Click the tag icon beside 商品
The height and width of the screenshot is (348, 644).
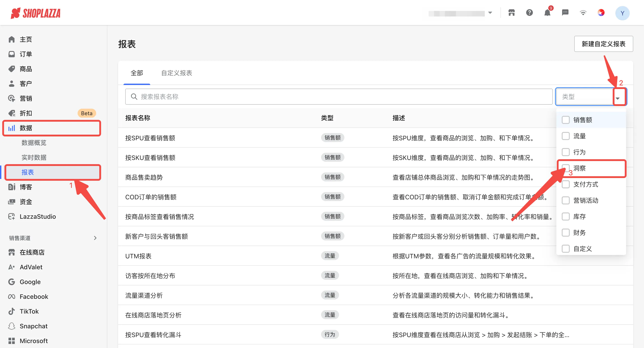11,69
